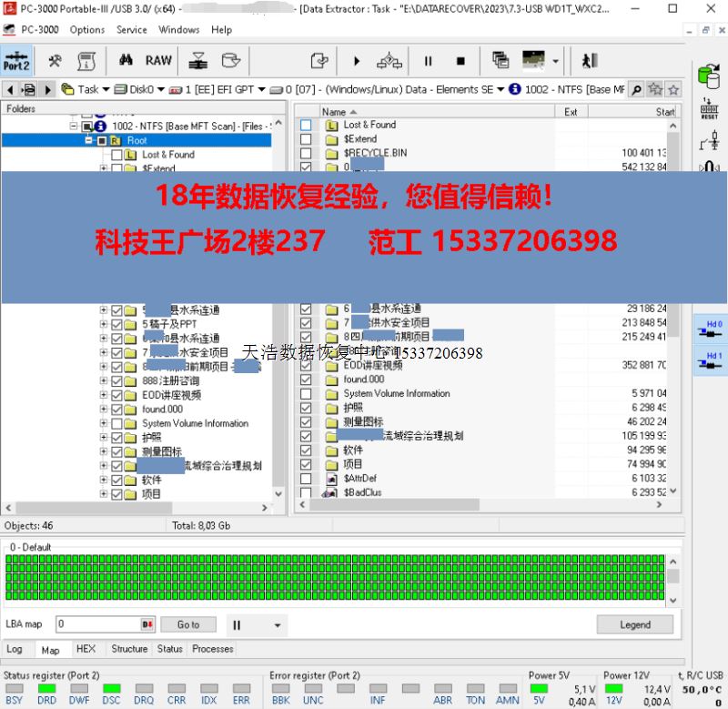Image resolution: width=728 pixels, height=709 pixels.
Task: Uncheck the found.000 folder in the tree
Action: pos(116,410)
